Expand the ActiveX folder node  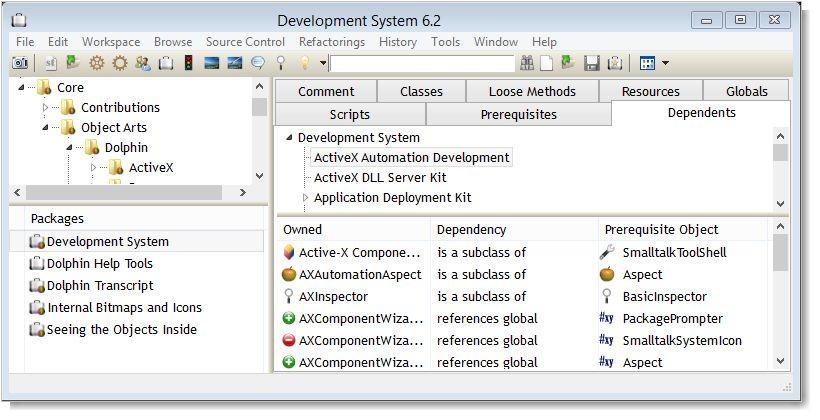(94, 167)
